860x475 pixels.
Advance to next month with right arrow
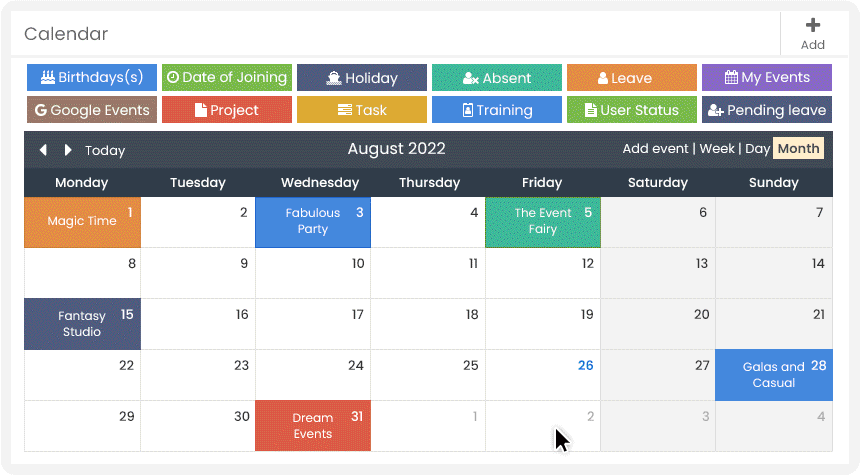point(67,150)
